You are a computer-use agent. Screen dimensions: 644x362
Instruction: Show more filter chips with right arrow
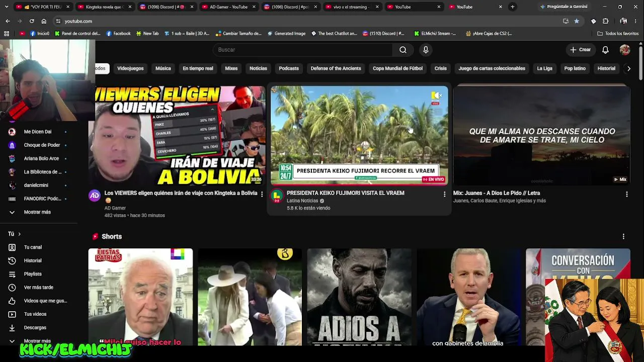point(629,68)
